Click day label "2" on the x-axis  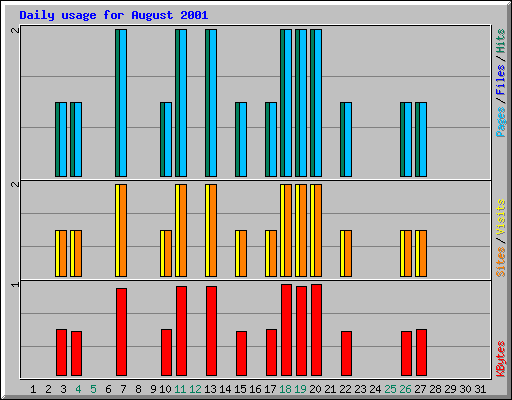[x=48, y=389]
